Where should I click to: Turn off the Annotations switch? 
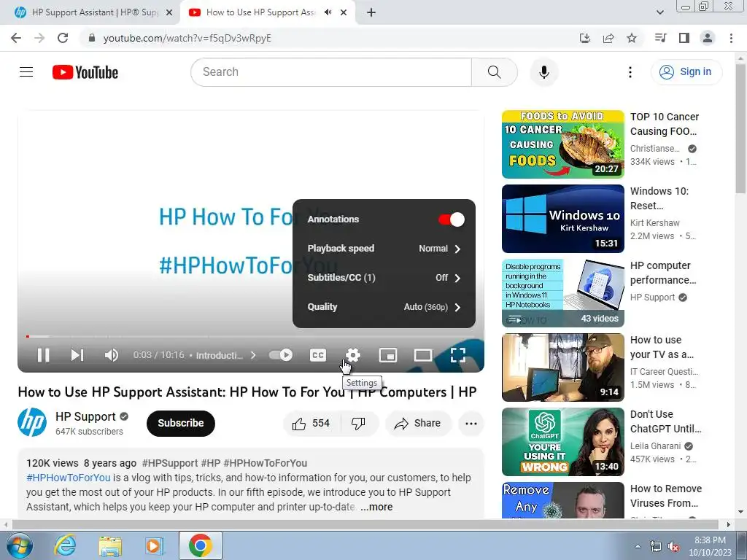[451, 219]
